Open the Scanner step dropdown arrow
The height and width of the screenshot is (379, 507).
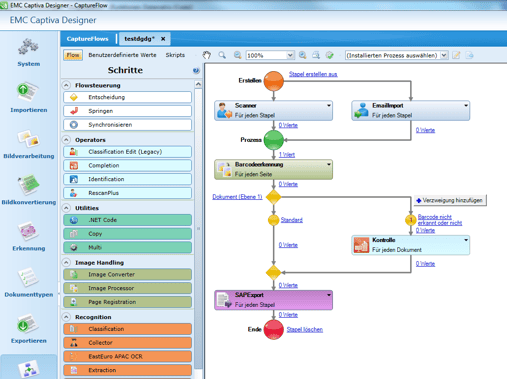(x=329, y=106)
